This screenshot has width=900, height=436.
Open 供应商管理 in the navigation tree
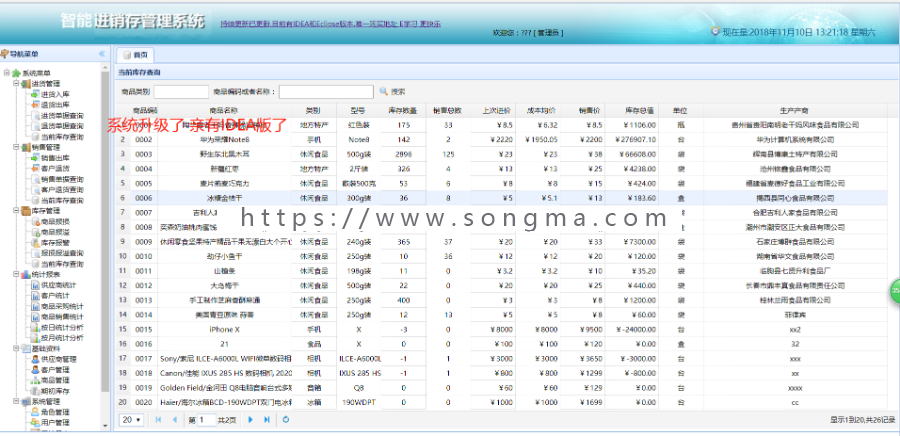coord(59,359)
